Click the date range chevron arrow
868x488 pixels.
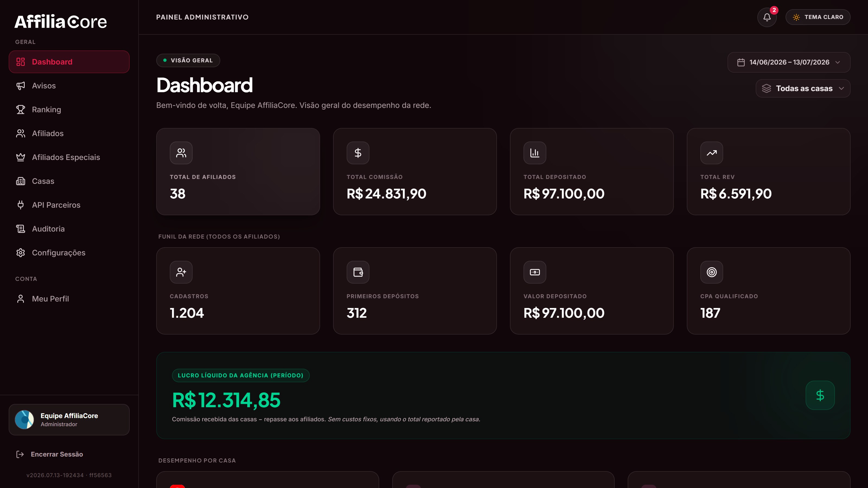pyautogui.click(x=838, y=62)
